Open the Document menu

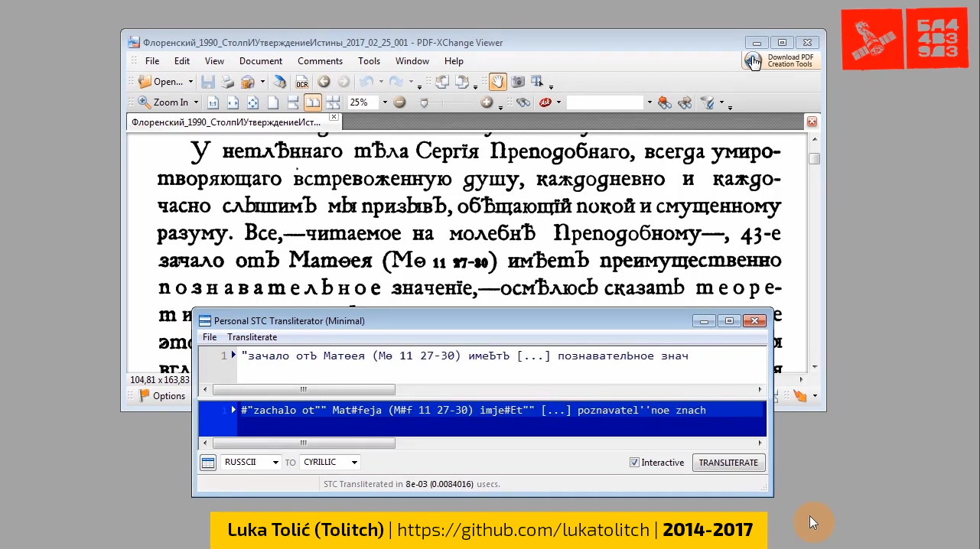point(261,61)
